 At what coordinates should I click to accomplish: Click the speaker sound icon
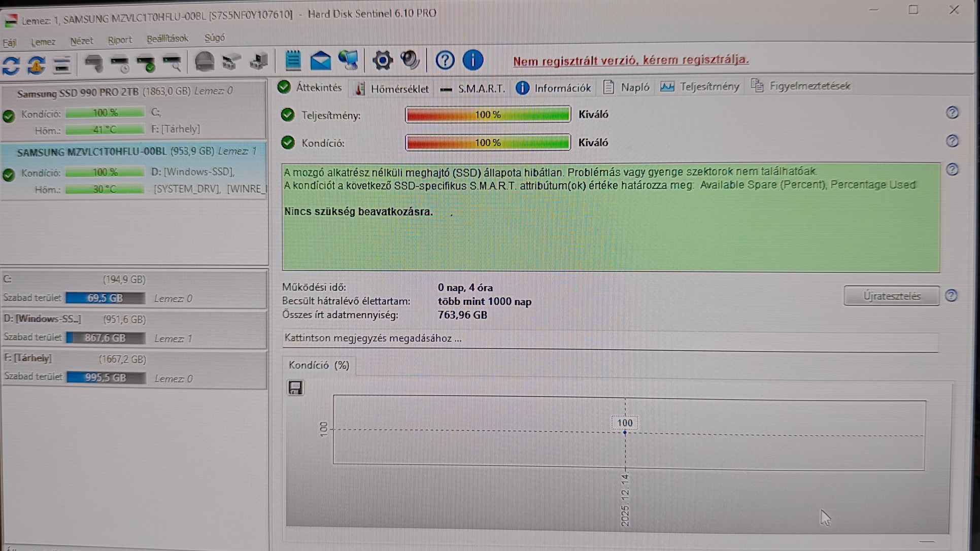click(410, 60)
